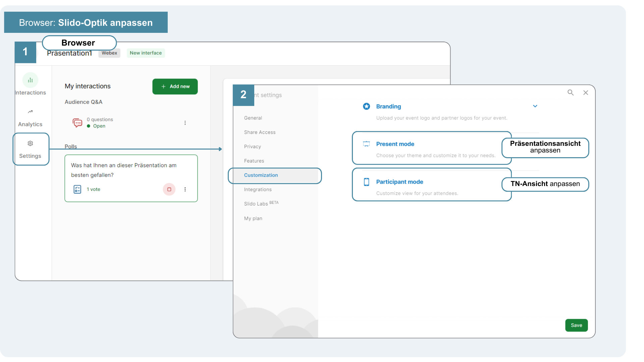The width and height of the screenshot is (644, 362).
Task: Click the My interactions heading
Action: pos(88,86)
